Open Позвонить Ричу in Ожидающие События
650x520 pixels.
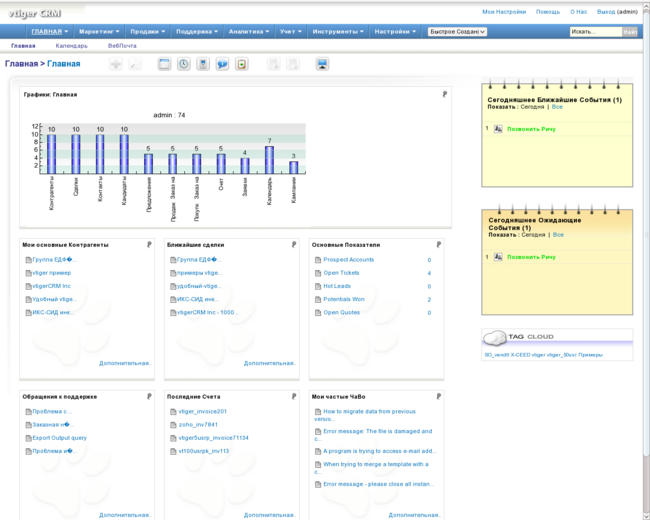[x=531, y=257]
